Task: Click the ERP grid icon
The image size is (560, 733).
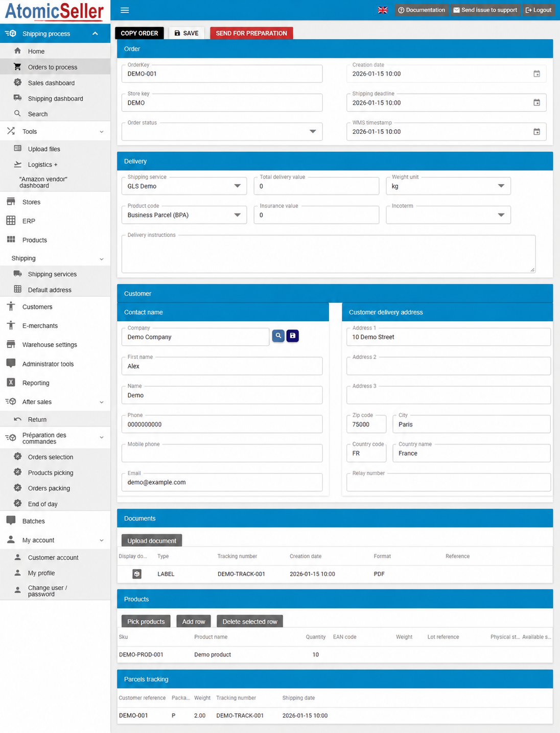Action: 11,221
